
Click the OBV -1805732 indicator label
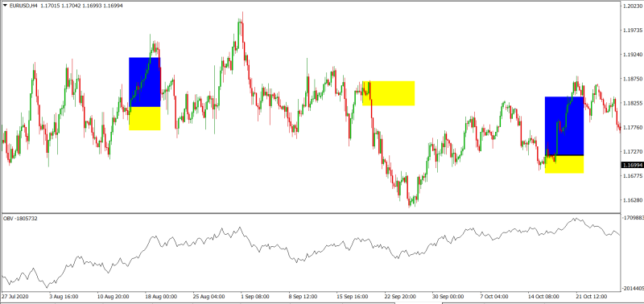[x=21, y=219]
